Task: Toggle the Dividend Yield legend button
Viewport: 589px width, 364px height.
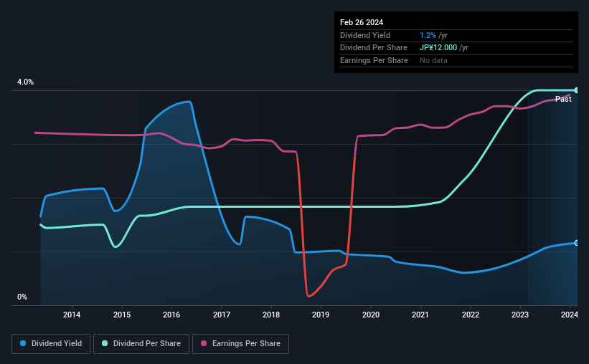Action: tap(51, 344)
